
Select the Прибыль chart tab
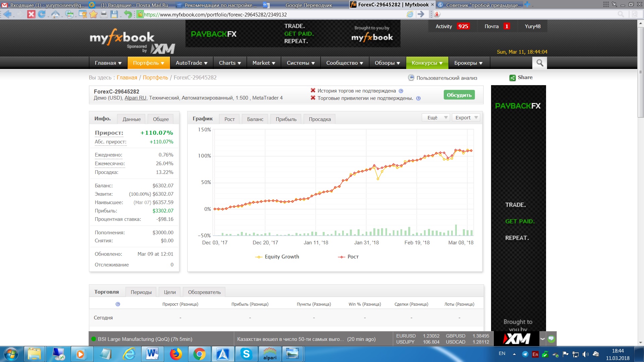pos(286,119)
